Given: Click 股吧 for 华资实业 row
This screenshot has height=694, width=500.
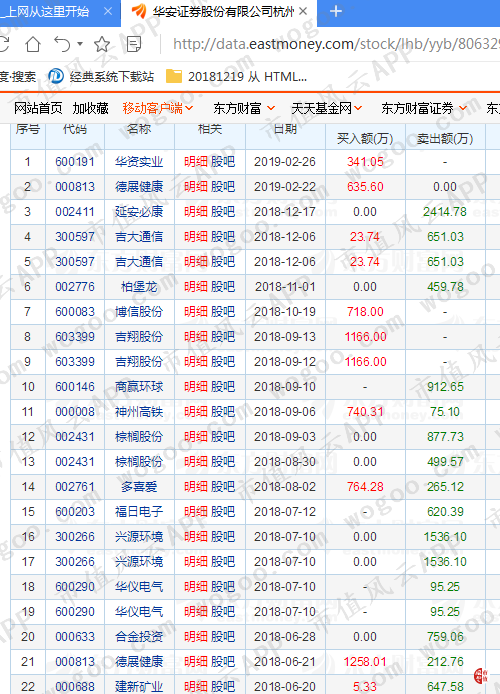Looking at the screenshot, I should point(223,162).
